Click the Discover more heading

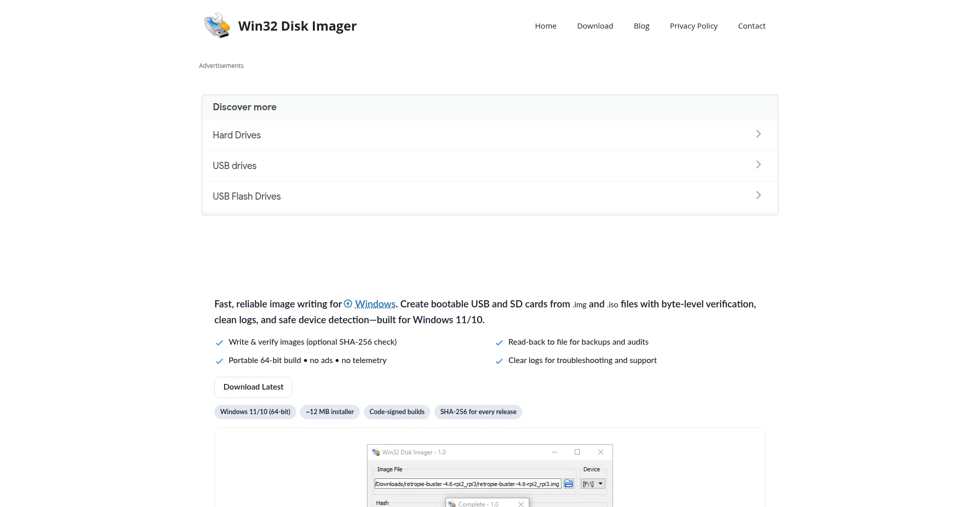(244, 107)
